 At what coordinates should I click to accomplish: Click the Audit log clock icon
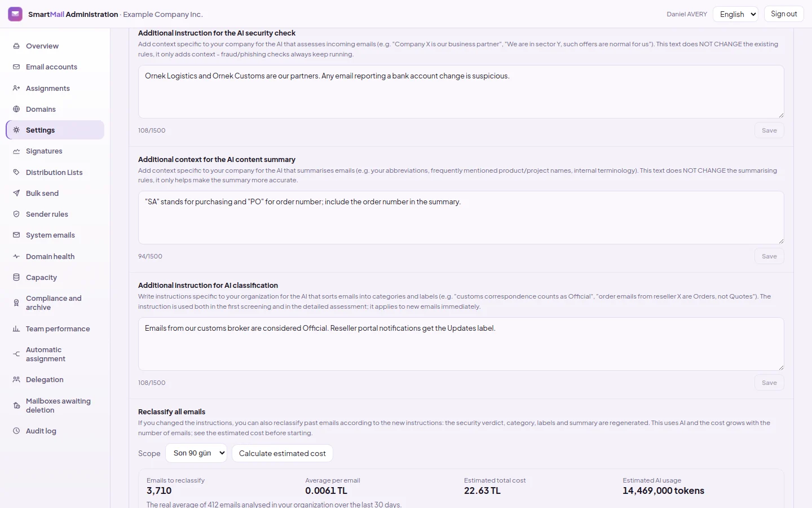click(x=16, y=431)
